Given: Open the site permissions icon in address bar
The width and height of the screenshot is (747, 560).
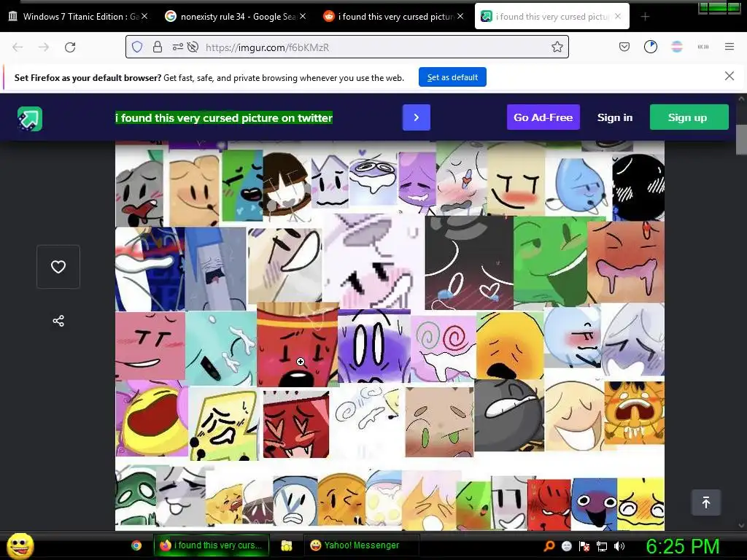Looking at the screenshot, I should tap(178, 47).
